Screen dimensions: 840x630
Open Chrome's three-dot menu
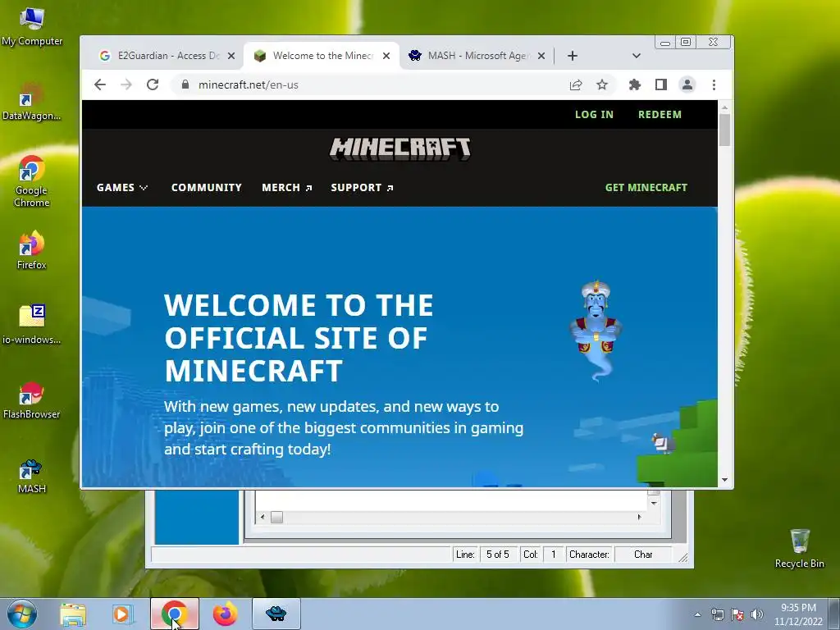[x=714, y=84]
